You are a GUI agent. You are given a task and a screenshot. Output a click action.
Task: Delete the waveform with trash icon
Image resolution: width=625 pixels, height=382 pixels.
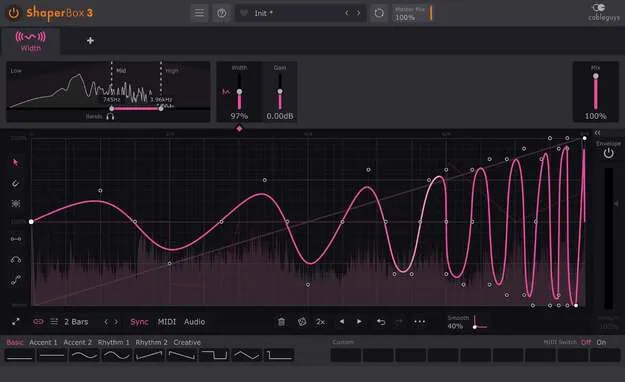281,322
